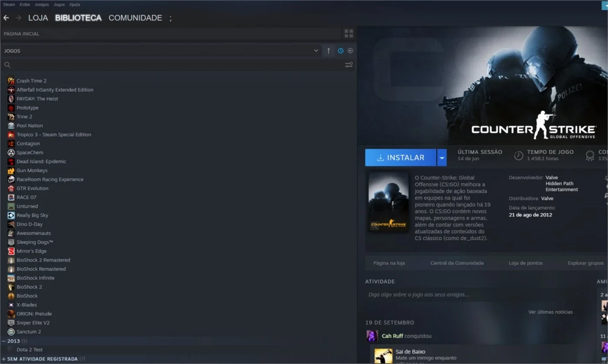Viewport: 608px width, 364px height.
Task: Click the Sniper Elite V2 icon
Action: pos(11,323)
